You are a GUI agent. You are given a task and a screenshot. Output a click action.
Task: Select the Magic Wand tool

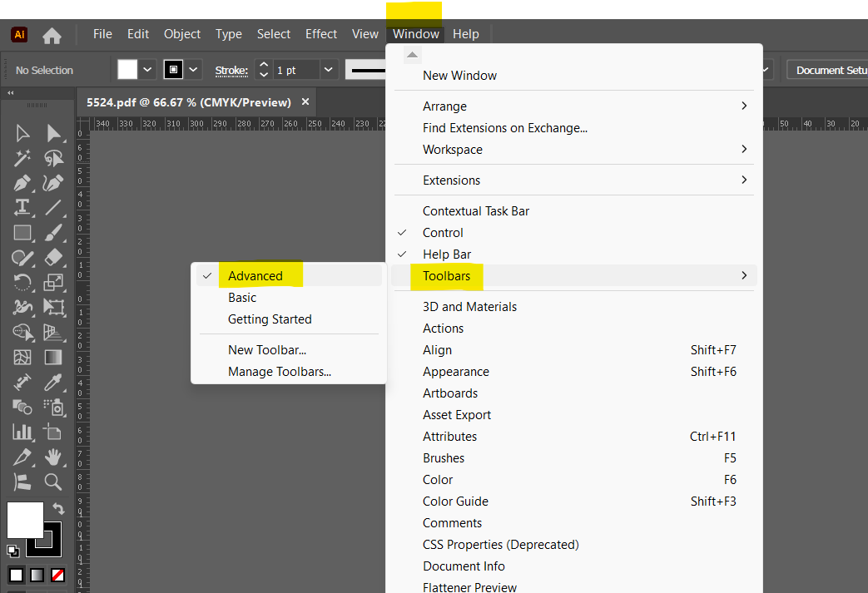click(22, 158)
